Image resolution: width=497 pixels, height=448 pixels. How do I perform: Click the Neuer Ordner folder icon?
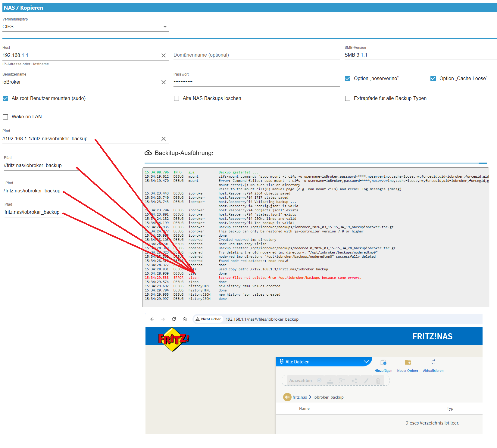pyautogui.click(x=408, y=362)
